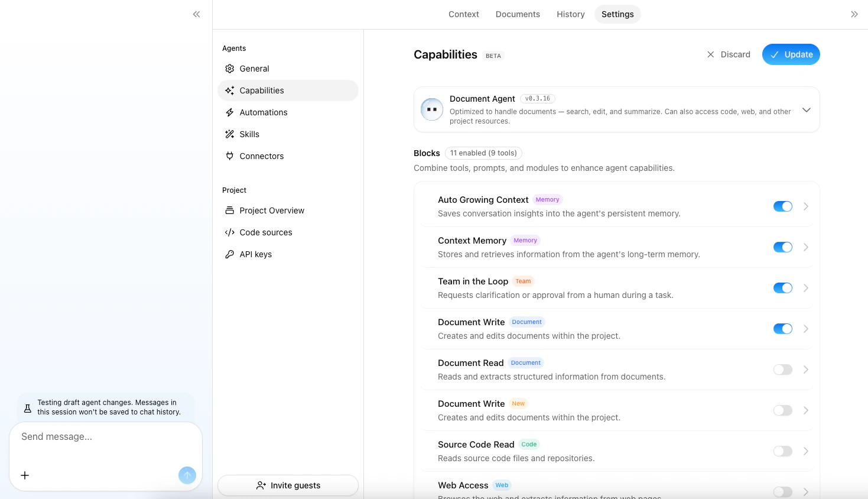The image size is (868, 499).
Task: Click Invite guests label
Action: click(295, 485)
